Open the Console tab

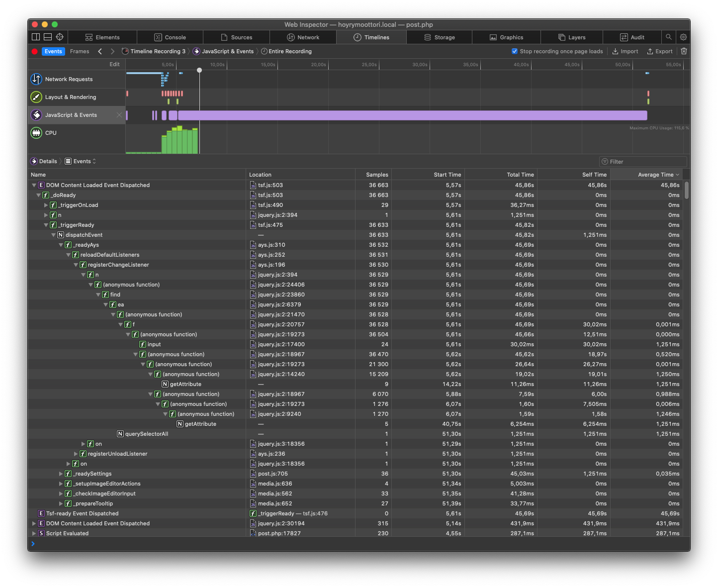(170, 37)
